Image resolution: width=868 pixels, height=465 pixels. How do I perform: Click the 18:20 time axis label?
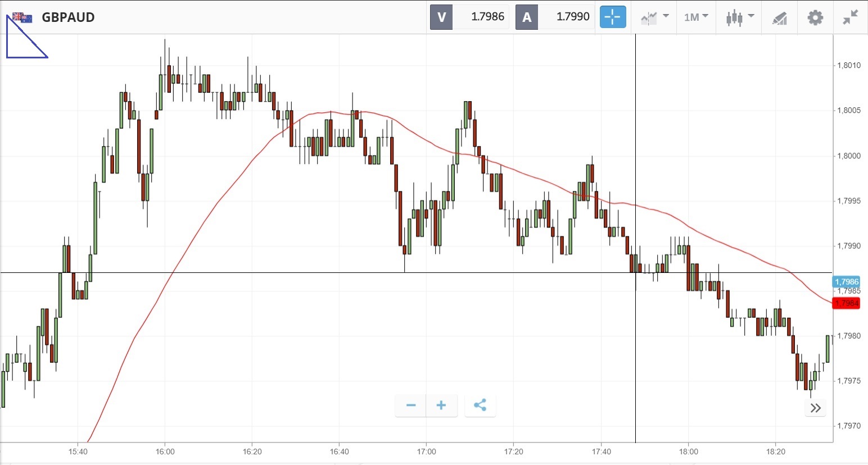(x=776, y=452)
